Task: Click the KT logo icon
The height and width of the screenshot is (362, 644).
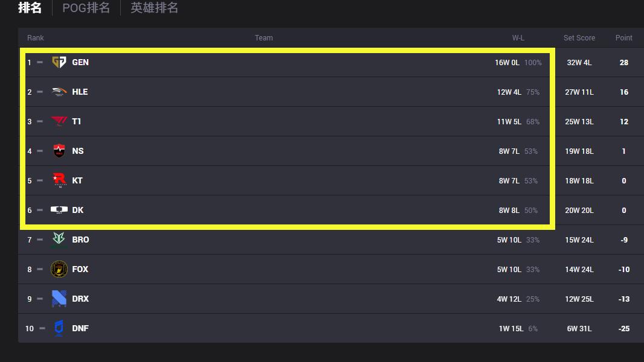Action: [60, 180]
